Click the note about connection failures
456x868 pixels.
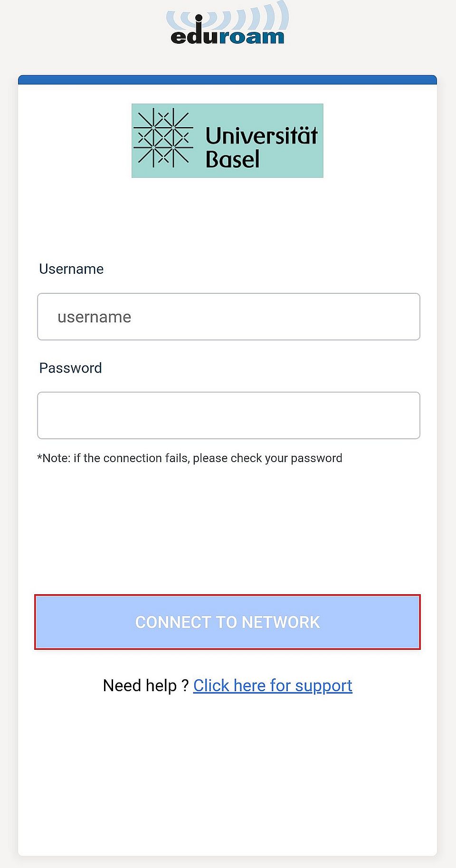tap(190, 458)
